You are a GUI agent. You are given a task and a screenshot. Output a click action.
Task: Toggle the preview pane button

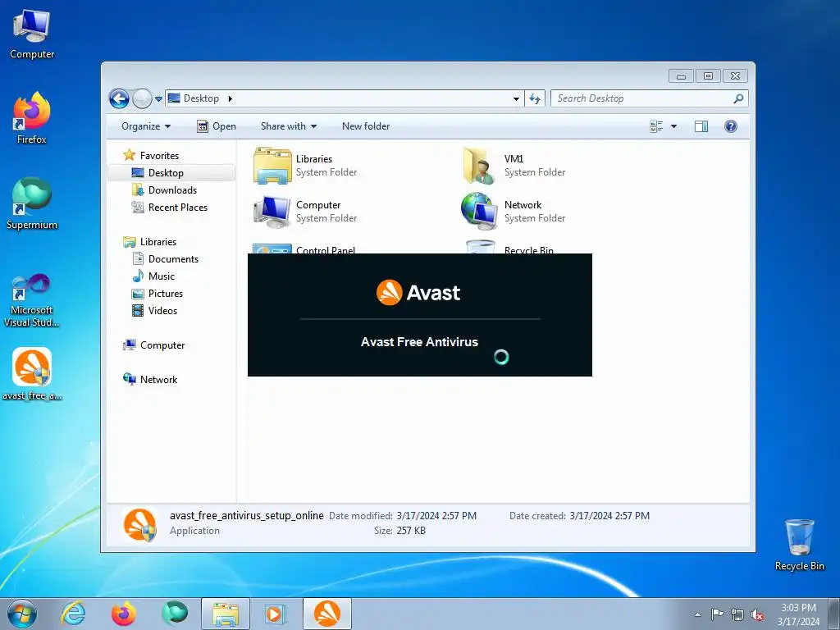701,126
